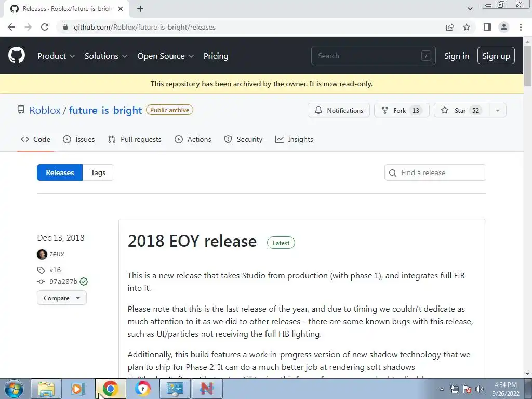
Task: Expand the Product menu
Action: [x=56, y=56]
